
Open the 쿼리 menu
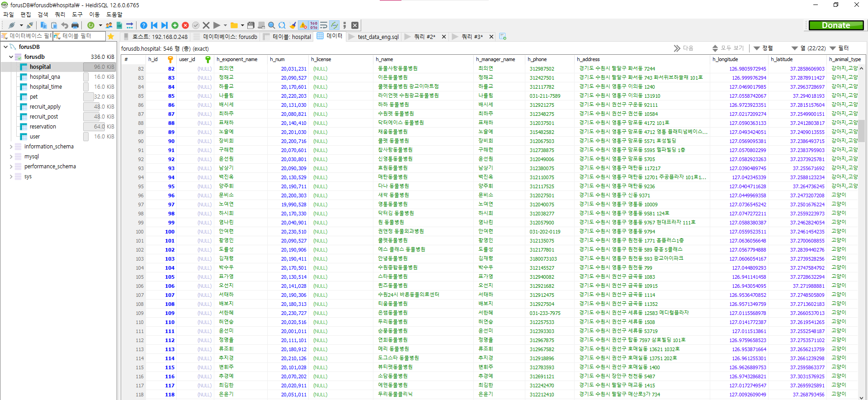60,14
